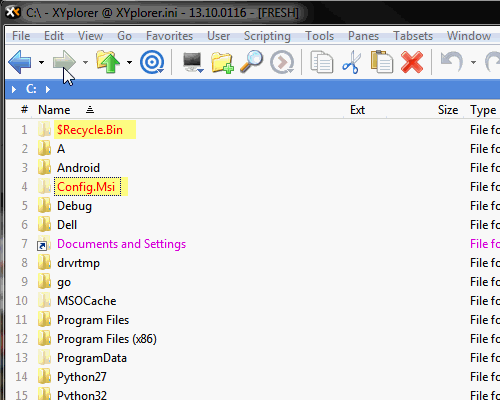Select the Dell folder name
500x400 pixels.
(67, 225)
